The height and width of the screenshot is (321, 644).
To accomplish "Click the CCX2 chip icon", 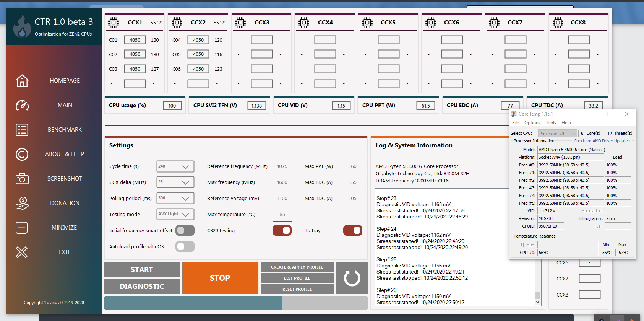I will [x=177, y=23].
